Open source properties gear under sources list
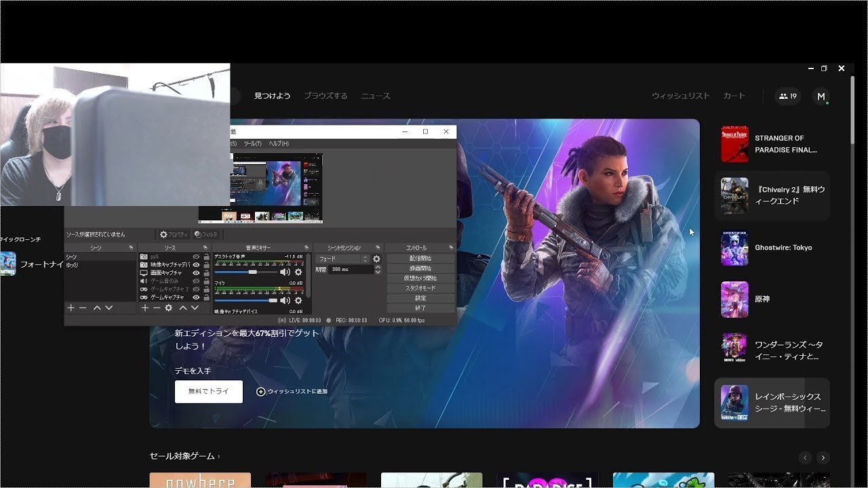This screenshot has width=868, height=488. coord(169,308)
